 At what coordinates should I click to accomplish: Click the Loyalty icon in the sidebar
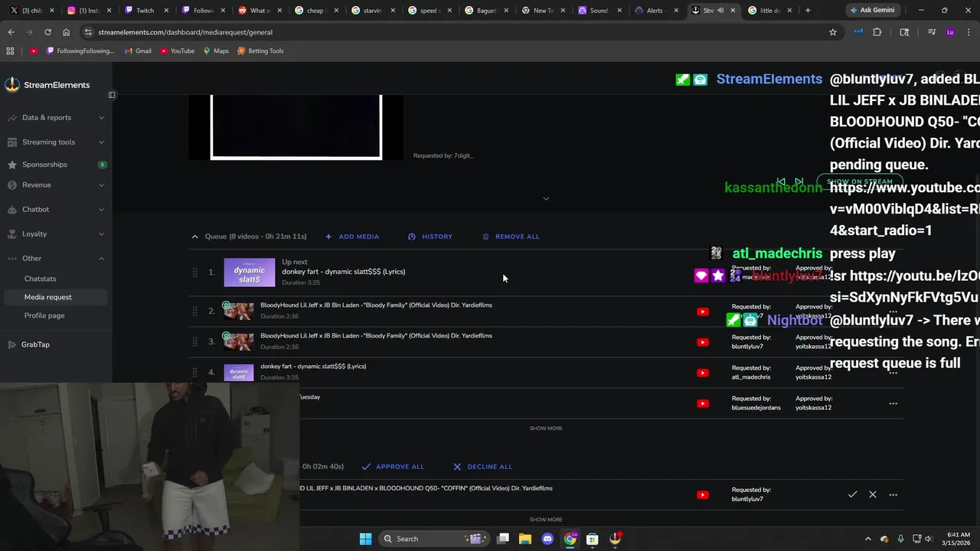[x=12, y=233]
